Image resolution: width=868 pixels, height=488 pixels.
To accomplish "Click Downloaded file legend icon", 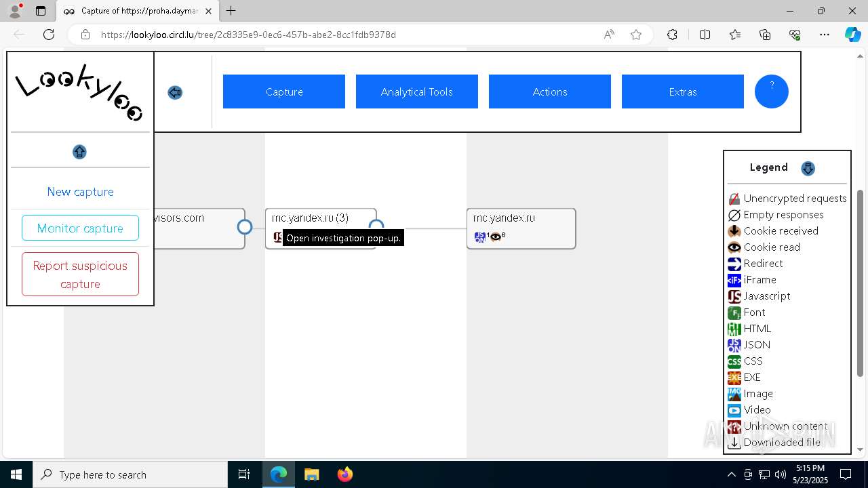I will coord(734,443).
